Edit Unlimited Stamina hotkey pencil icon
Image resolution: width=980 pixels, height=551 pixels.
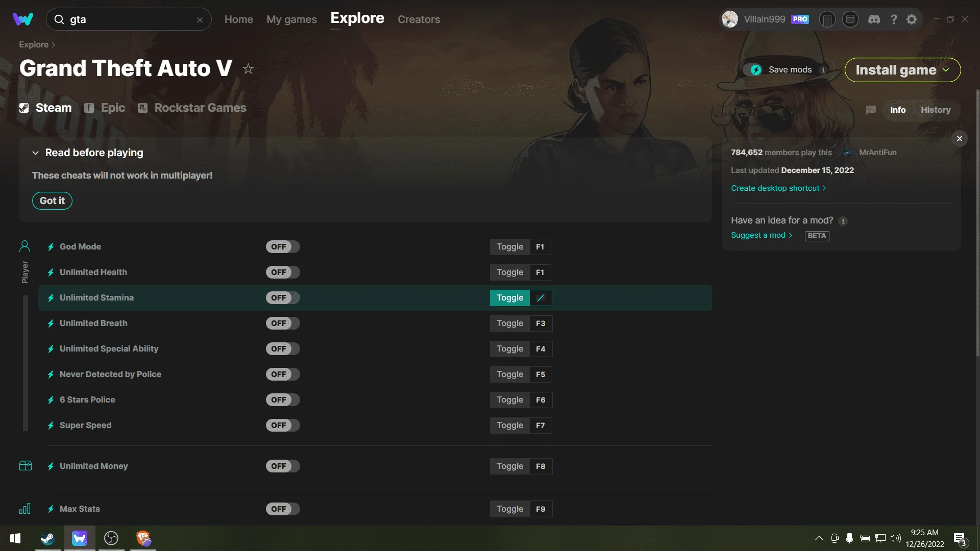pyautogui.click(x=541, y=298)
